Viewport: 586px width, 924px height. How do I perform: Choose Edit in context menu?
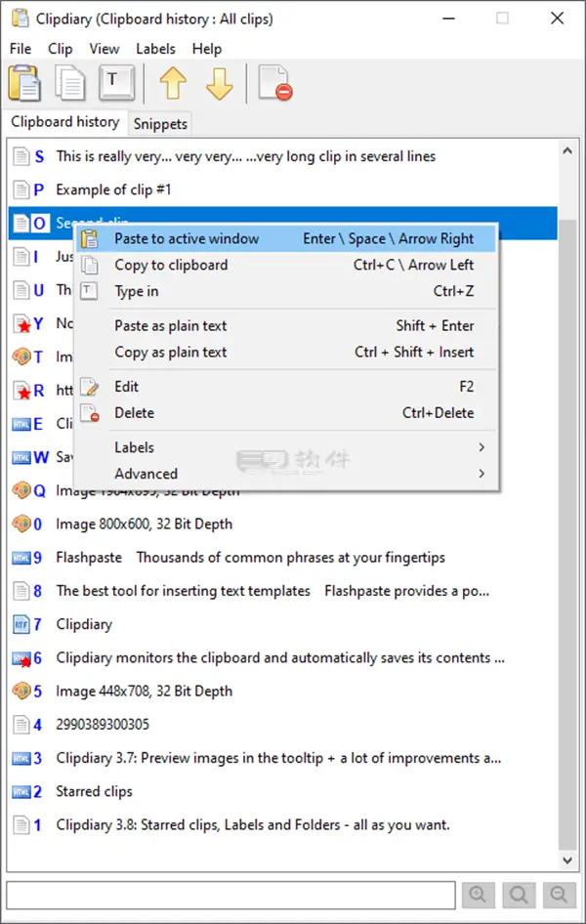(285, 387)
